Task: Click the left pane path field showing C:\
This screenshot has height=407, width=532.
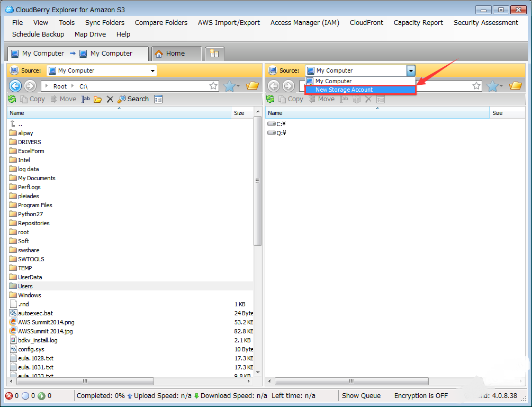Action: [x=130, y=86]
